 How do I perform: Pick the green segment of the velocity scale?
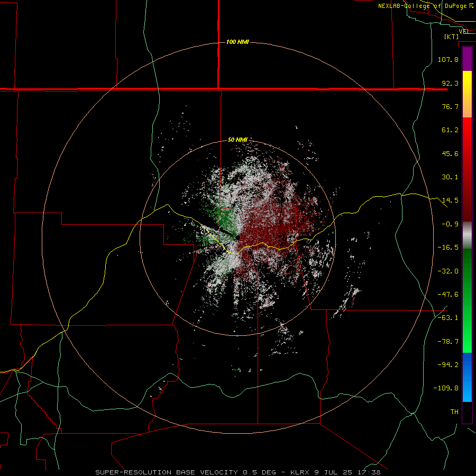point(467,300)
